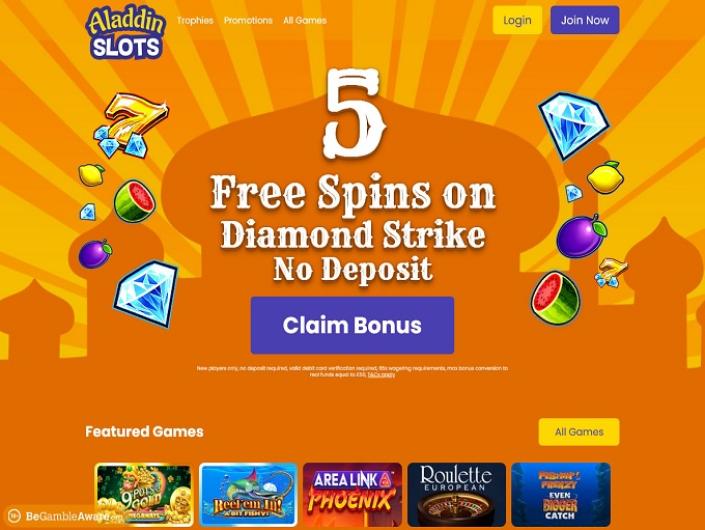The image size is (705, 530).
Task: Open the European Roulette game thumbnail
Action: pos(457,494)
